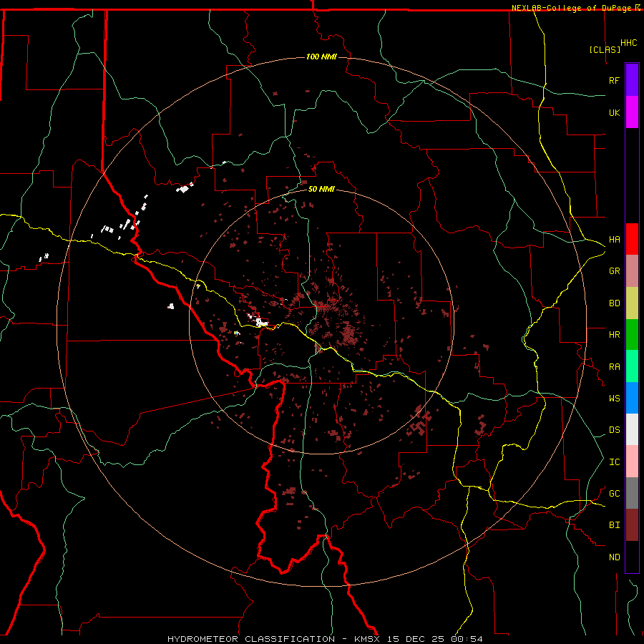This screenshot has width=644, height=644.
Task: Click the ND legend label
Action: coord(614,557)
